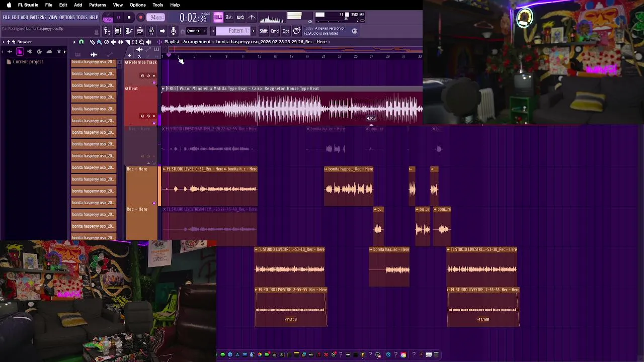Open browser options arrow left of Browser title
The width and height of the screenshot is (644, 362).
pyautogui.click(x=4, y=42)
